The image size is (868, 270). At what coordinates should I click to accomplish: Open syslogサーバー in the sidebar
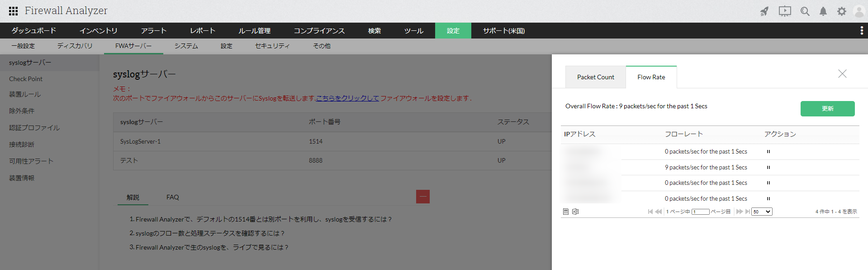pyautogui.click(x=50, y=63)
